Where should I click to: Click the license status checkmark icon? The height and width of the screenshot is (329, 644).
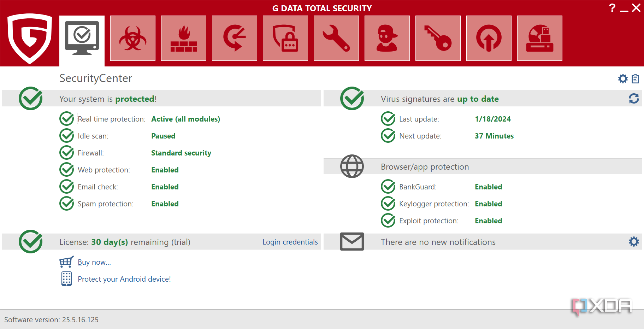31,241
